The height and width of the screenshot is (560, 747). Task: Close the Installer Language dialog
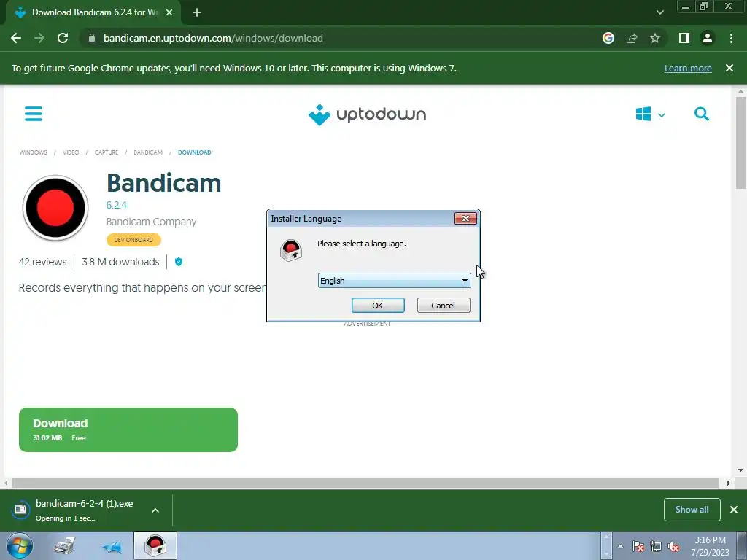click(x=465, y=219)
